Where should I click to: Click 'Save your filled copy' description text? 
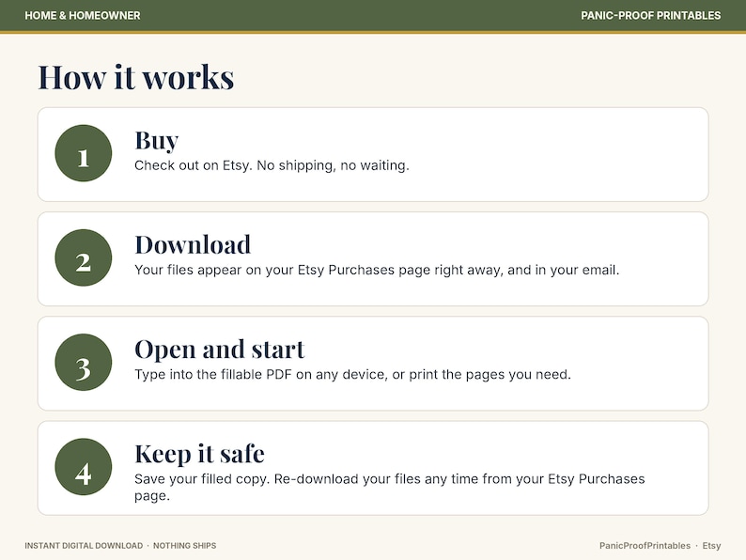tap(390, 488)
